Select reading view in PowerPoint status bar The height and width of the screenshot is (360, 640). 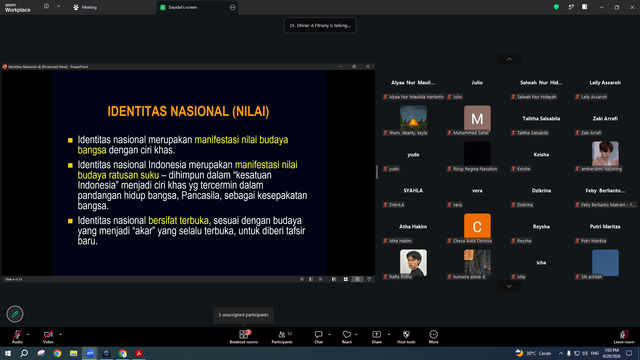(x=358, y=279)
